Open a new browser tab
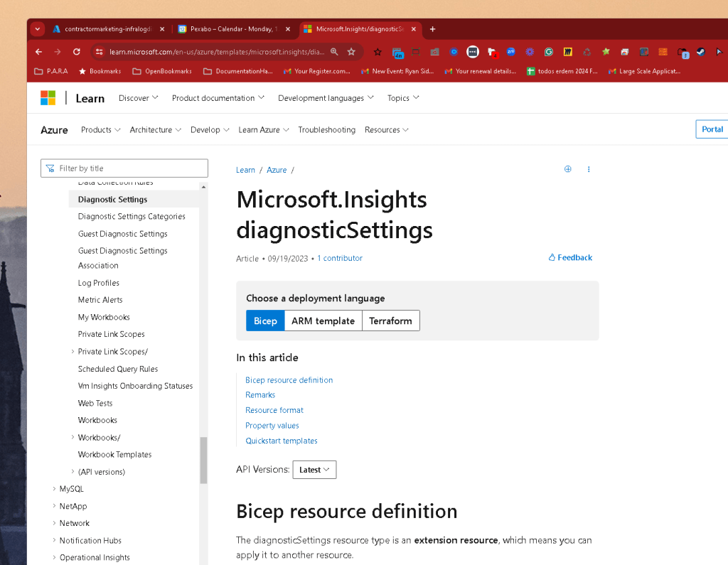The image size is (728, 565). [433, 29]
